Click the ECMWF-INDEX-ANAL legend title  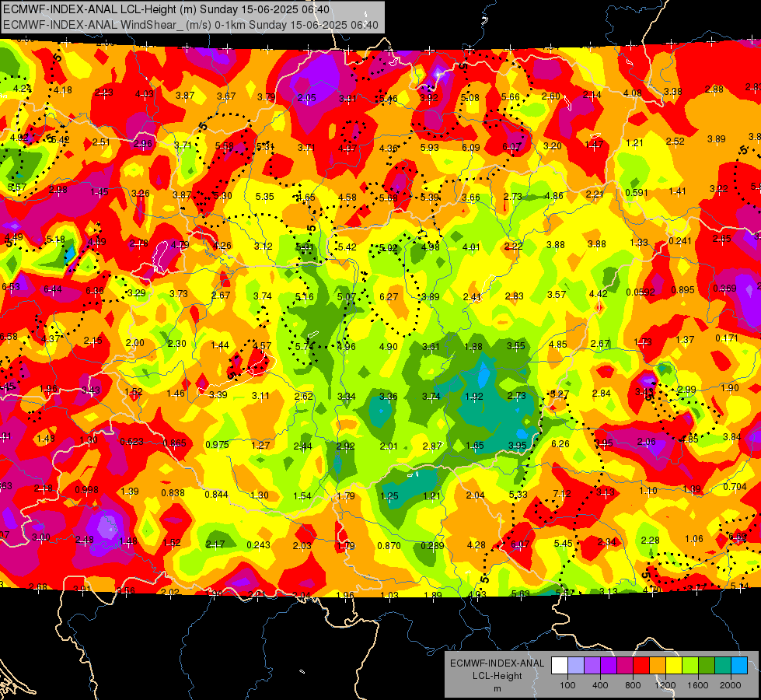[x=497, y=663]
